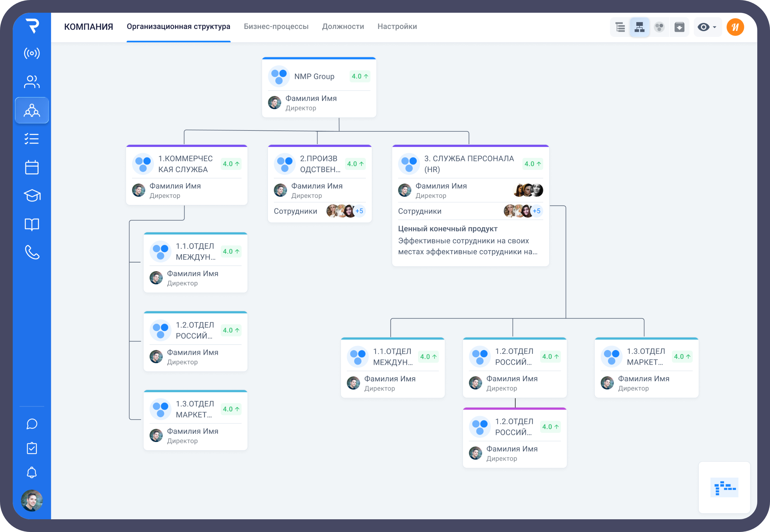The image size is (770, 532).
Task: Open the graduation cap training icon
Action: [x=32, y=195]
